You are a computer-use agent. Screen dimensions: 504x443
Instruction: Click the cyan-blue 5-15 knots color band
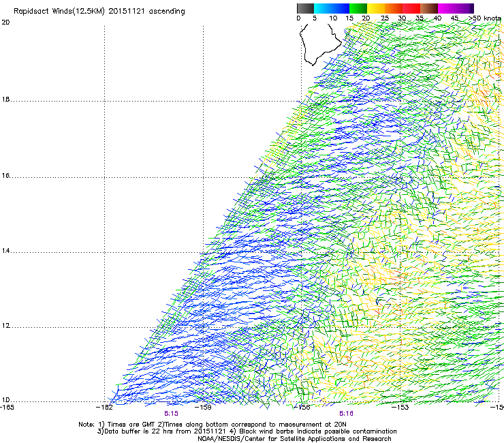[332, 8]
